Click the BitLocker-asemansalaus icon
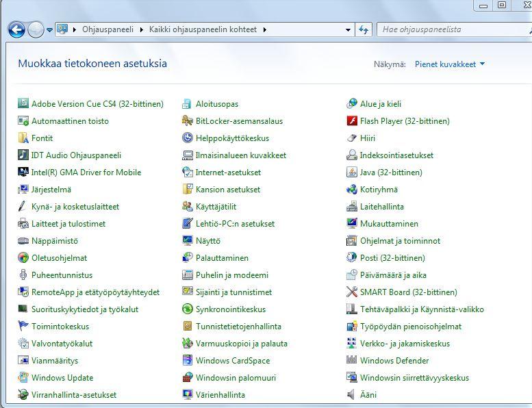The height and width of the screenshot is (408, 532). (188, 120)
